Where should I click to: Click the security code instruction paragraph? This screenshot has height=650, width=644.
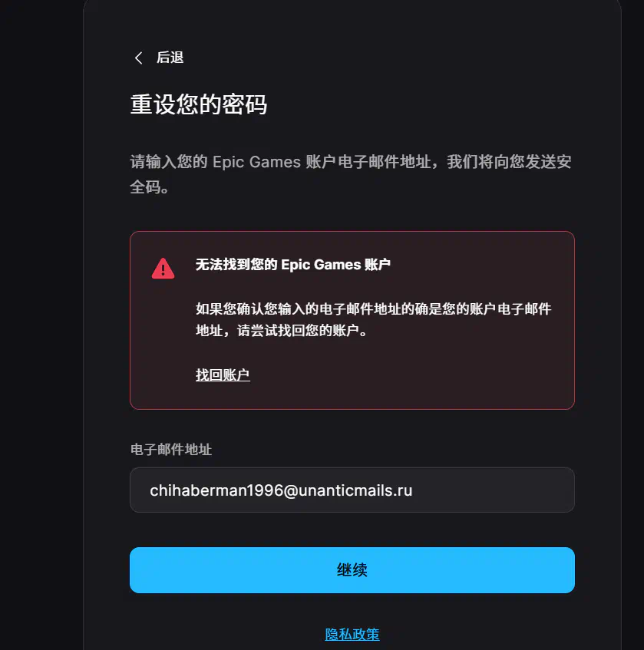[351, 174]
